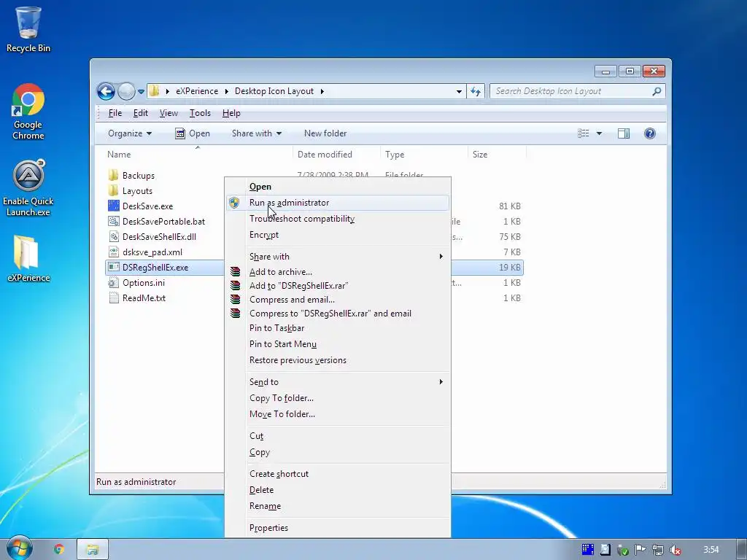
Task: Choose Pin to Start Menu
Action: (338, 344)
